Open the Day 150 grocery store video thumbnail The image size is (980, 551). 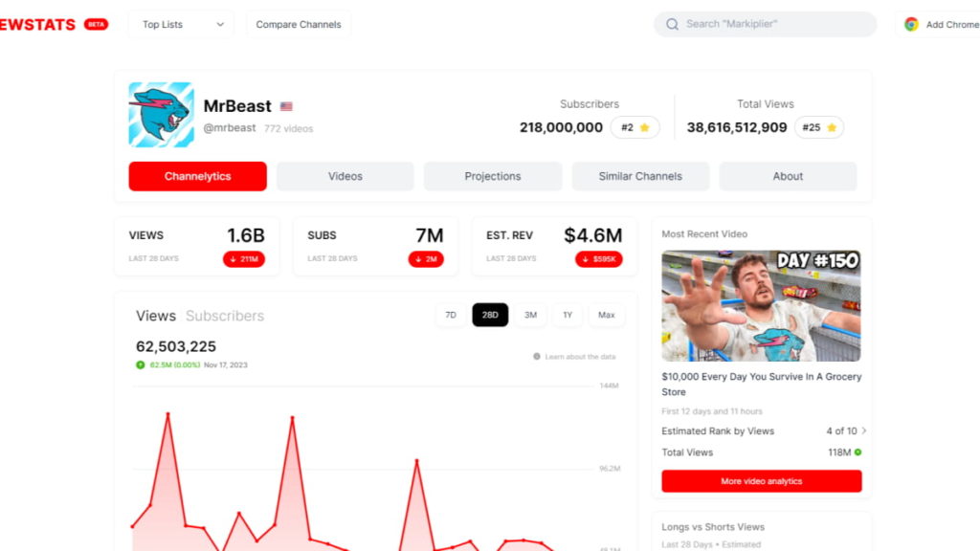tap(761, 304)
